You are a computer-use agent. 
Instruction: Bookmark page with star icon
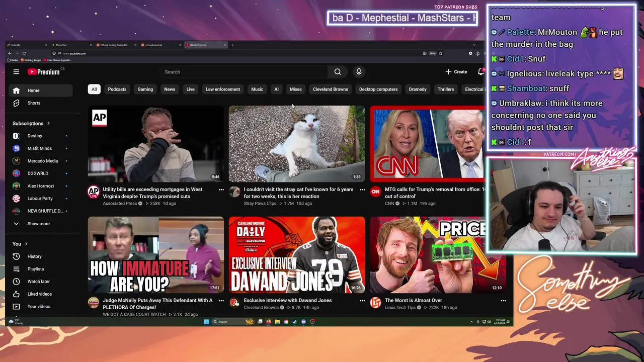[x=440, y=53]
